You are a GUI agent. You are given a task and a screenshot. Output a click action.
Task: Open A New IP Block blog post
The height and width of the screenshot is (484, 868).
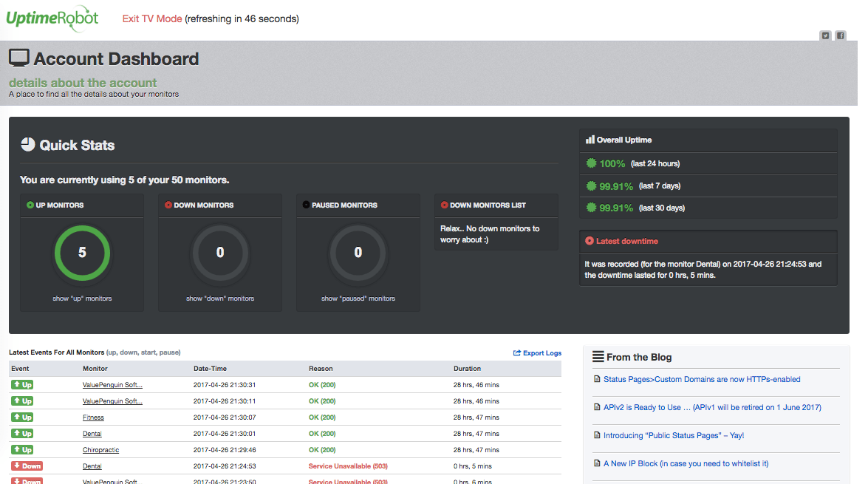click(686, 463)
